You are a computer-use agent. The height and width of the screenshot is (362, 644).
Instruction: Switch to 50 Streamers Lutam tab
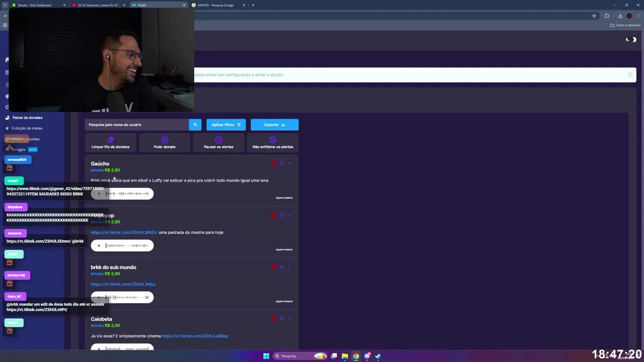(98, 5)
